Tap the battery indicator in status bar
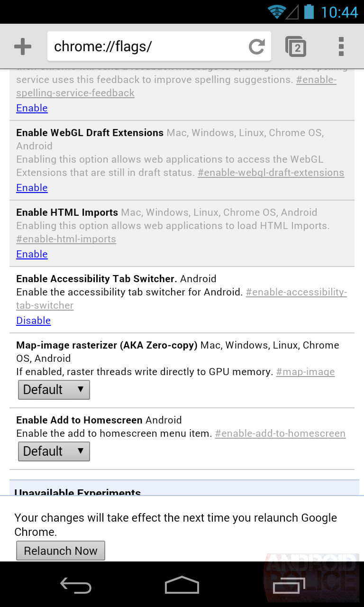The image size is (364, 607). point(308,11)
